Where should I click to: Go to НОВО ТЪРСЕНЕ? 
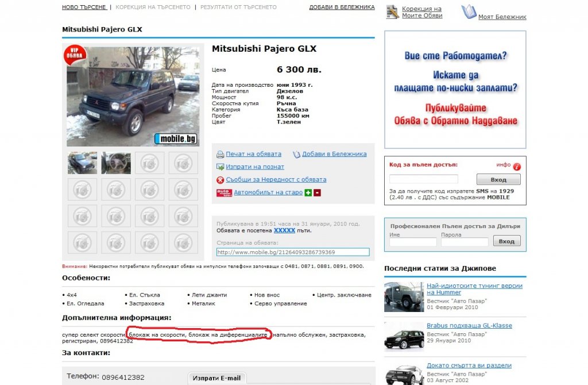(x=84, y=7)
